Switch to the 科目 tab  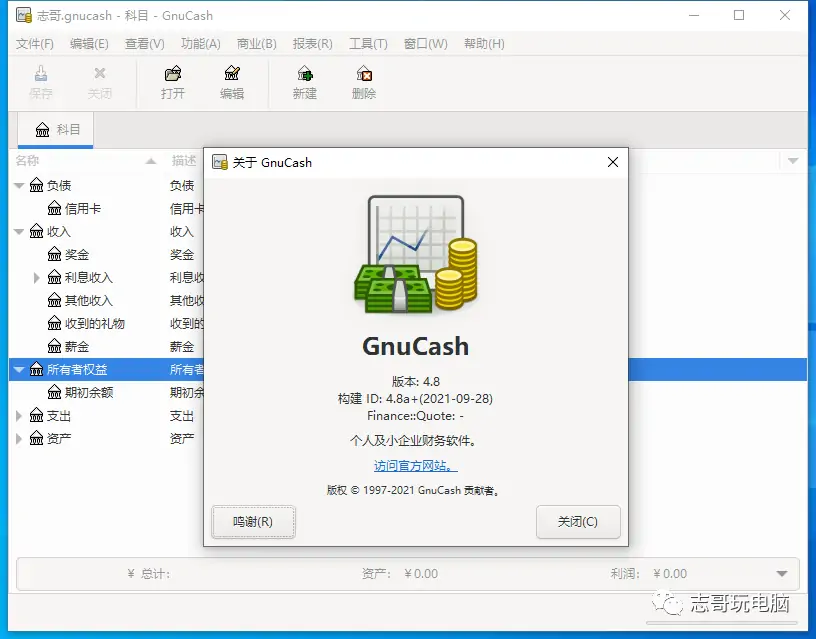coord(57,130)
